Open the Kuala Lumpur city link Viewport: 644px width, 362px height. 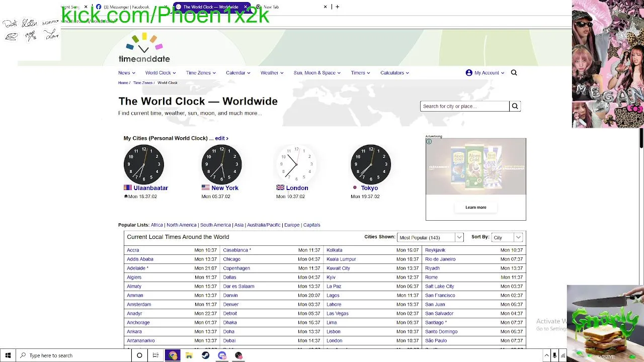341,259
